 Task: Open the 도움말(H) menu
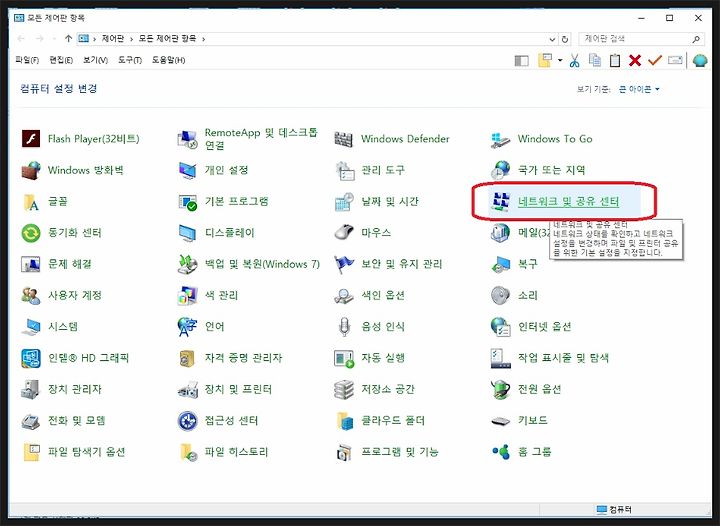(168, 60)
